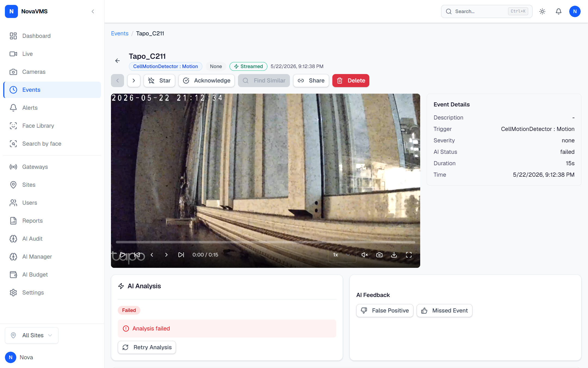The height and width of the screenshot is (368, 588).
Task: Step back one frame
Action: pyautogui.click(x=152, y=255)
